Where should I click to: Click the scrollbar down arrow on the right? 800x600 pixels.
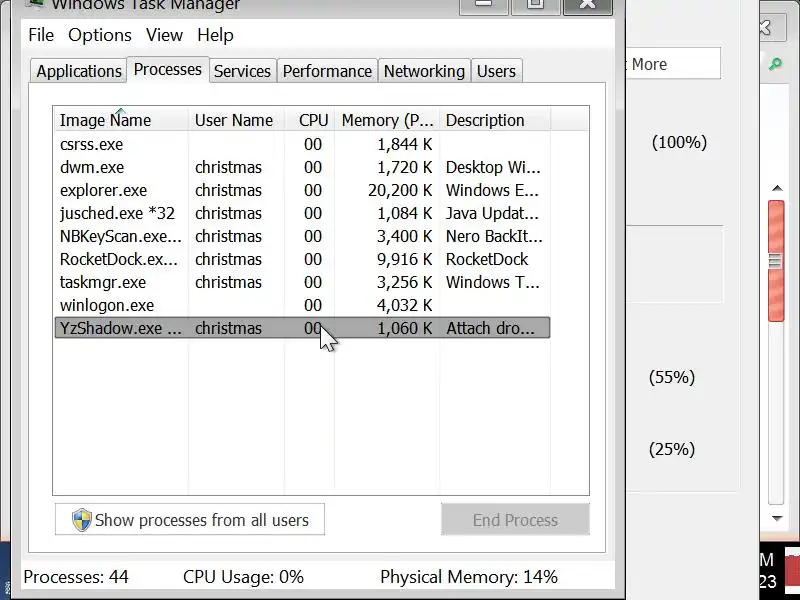pyautogui.click(x=776, y=518)
